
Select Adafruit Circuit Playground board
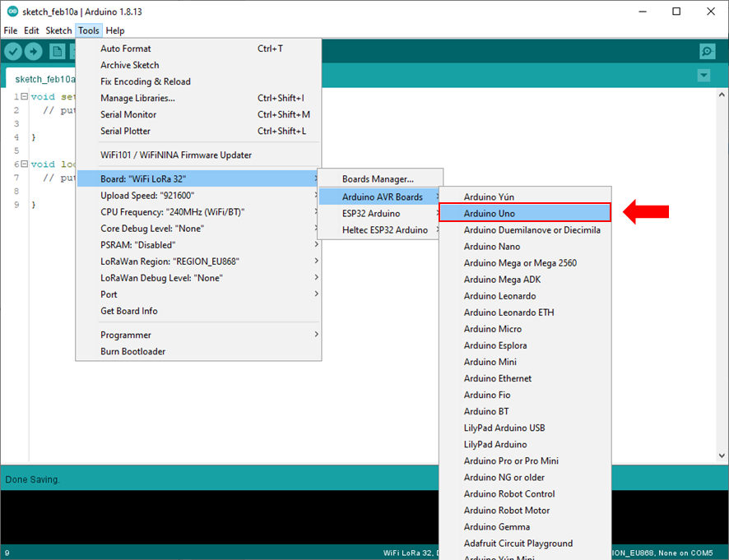525,544
